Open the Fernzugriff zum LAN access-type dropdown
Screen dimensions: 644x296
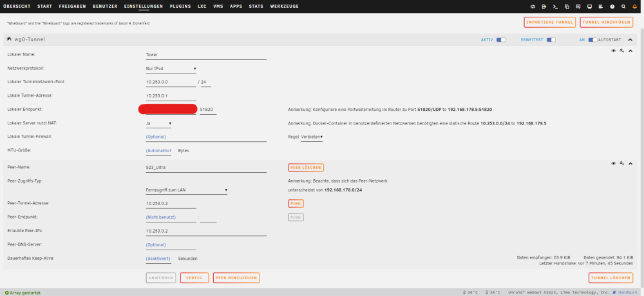[x=187, y=190]
